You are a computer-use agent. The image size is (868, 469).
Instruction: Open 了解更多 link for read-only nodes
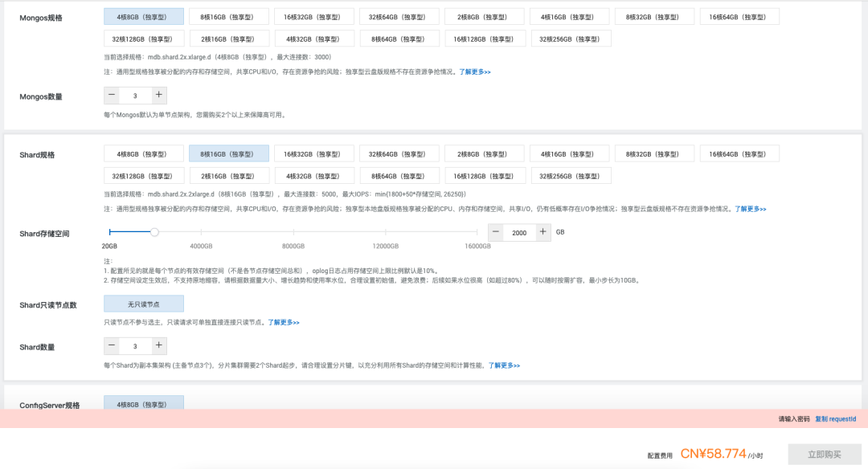[x=283, y=320]
